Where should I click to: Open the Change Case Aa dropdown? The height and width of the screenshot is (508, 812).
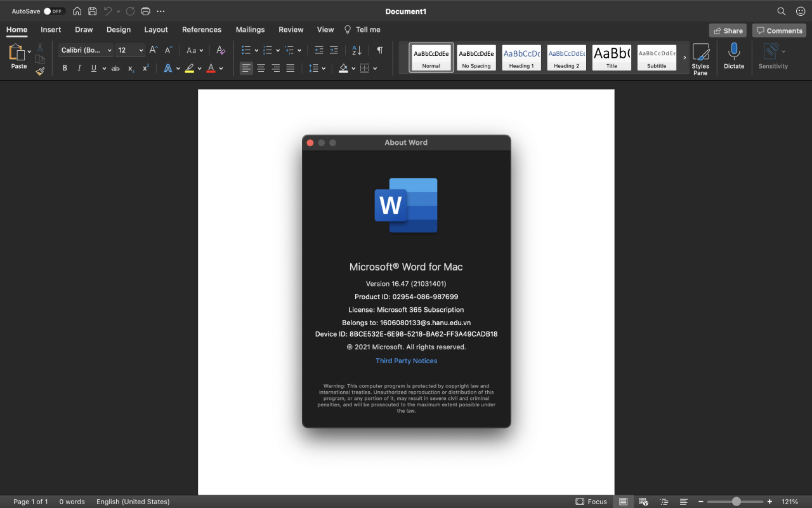click(195, 50)
